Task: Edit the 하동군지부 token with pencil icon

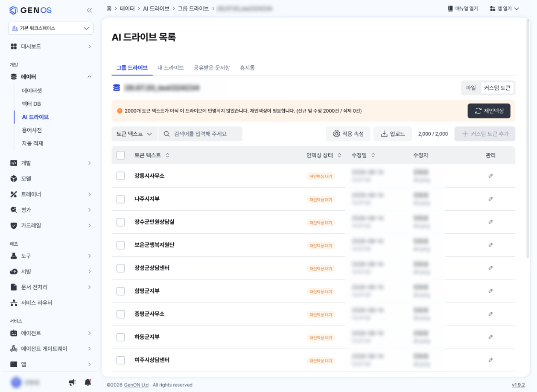Action: pyautogui.click(x=490, y=337)
